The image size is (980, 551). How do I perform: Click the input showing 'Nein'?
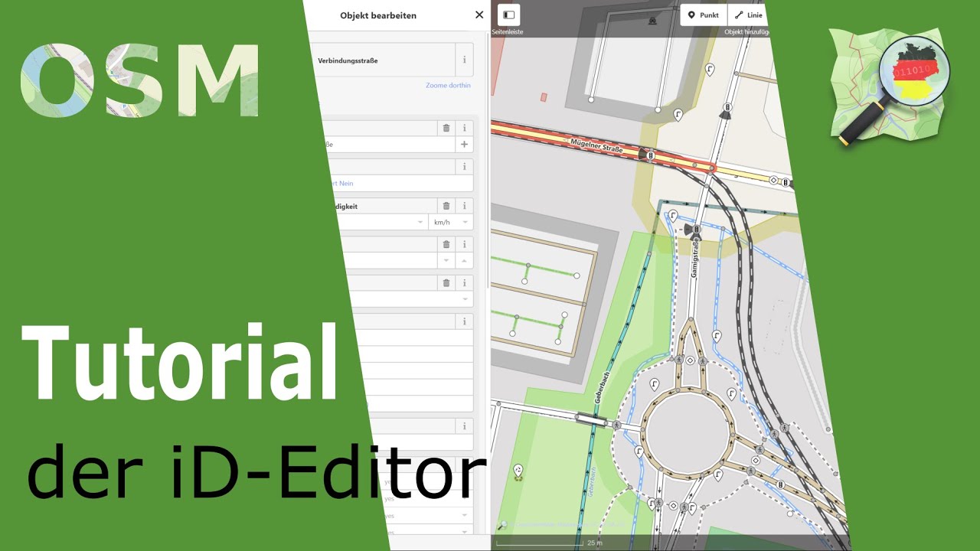pos(400,183)
